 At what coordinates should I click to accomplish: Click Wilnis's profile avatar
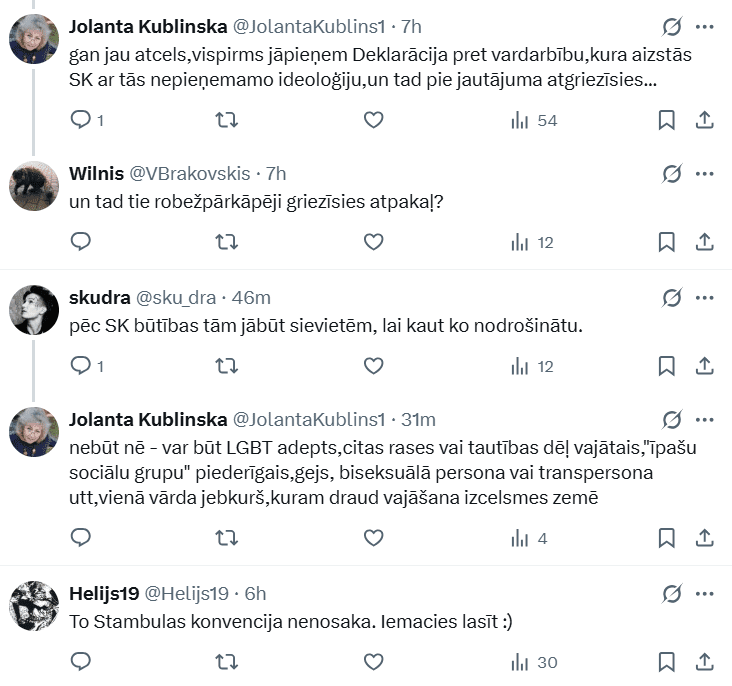(x=34, y=187)
